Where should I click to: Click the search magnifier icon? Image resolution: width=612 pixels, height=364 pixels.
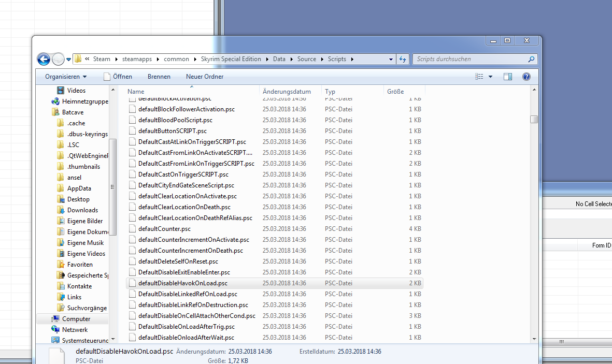(x=531, y=59)
